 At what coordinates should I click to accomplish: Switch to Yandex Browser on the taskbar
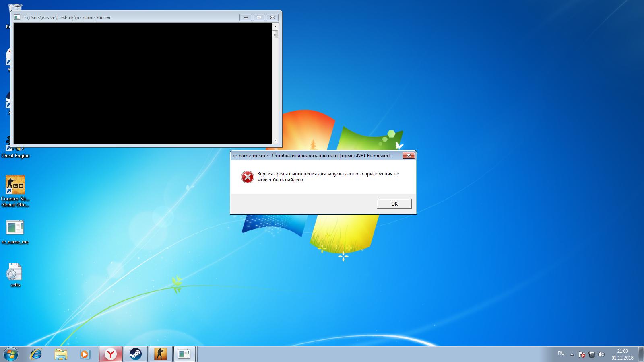click(x=111, y=354)
